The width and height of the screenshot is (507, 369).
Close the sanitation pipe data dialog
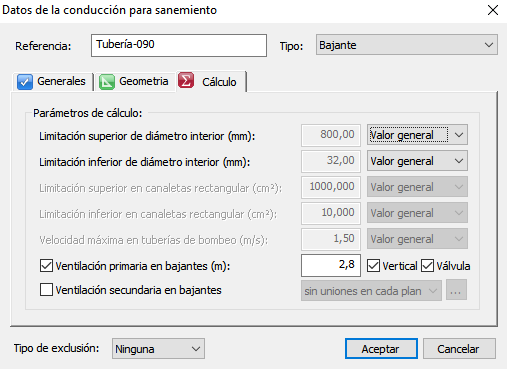point(493,10)
